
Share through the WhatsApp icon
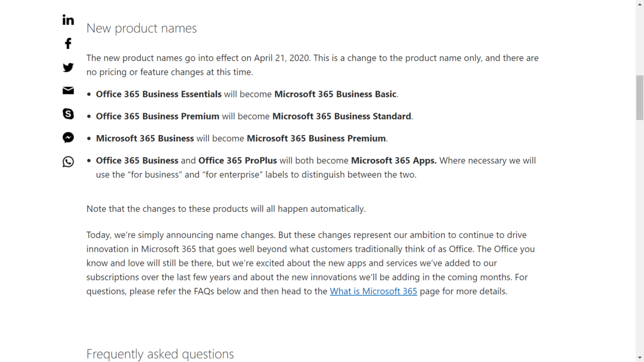(68, 161)
